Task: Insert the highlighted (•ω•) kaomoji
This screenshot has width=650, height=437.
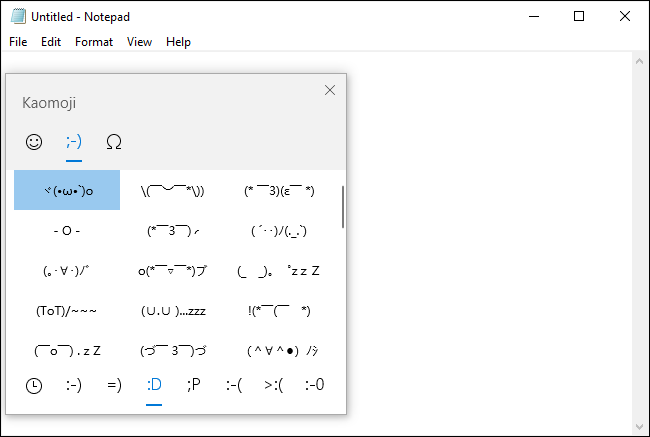Action: pos(67,190)
